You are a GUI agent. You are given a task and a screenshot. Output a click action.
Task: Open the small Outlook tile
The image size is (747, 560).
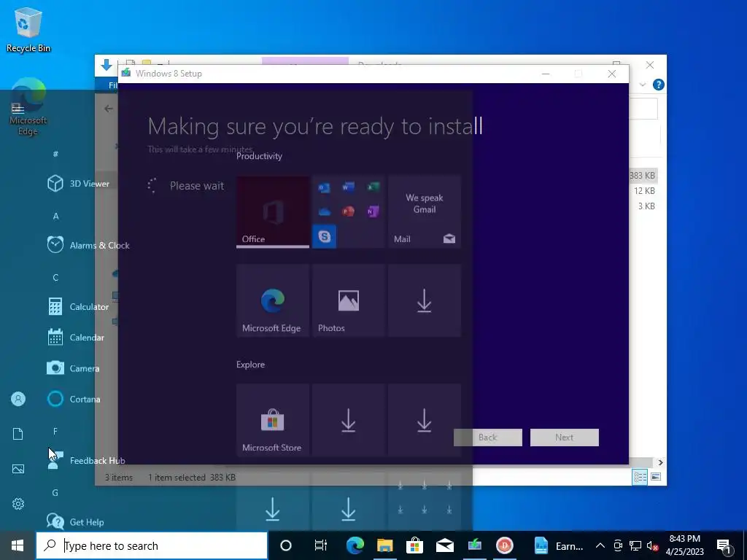324,187
